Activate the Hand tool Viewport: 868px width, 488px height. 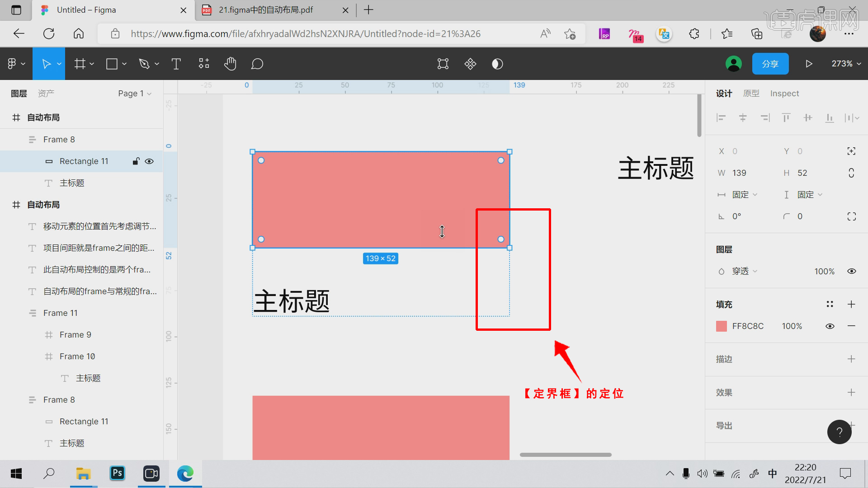tap(230, 63)
